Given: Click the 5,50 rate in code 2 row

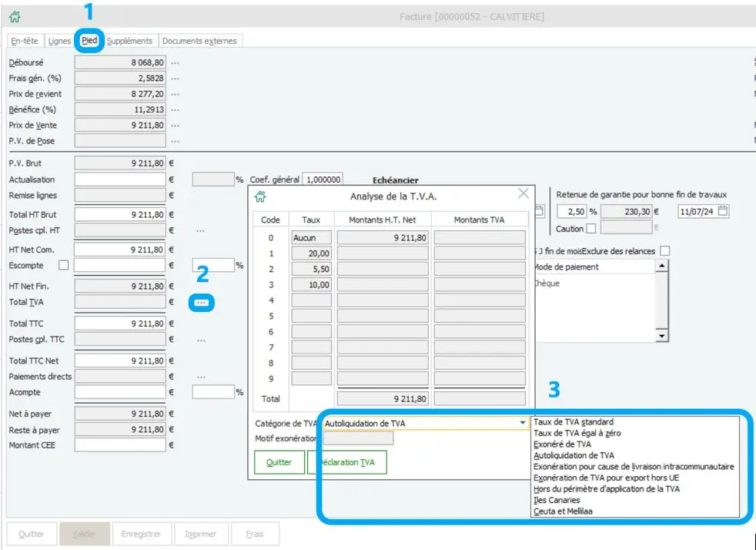Looking at the screenshot, I should click(x=312, y=269).
